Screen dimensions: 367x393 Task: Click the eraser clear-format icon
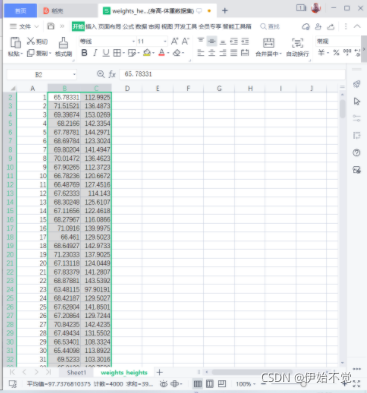(x=177, y=53)
